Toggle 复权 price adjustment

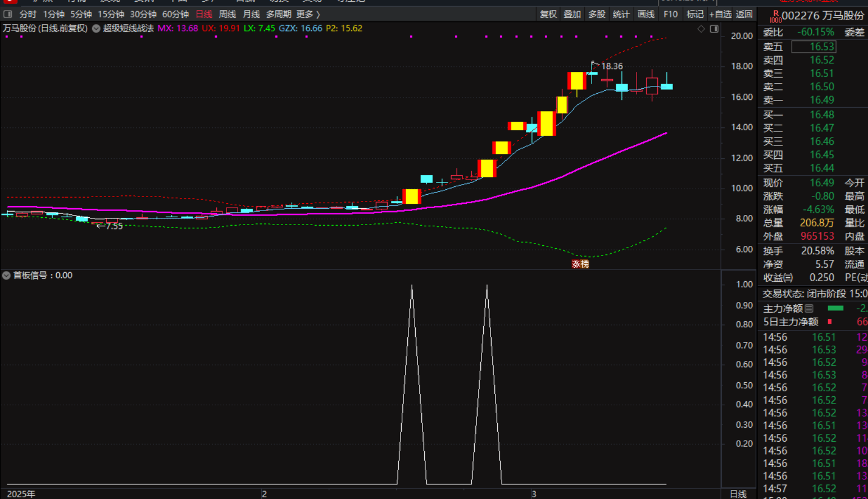[x=548, y=14]
